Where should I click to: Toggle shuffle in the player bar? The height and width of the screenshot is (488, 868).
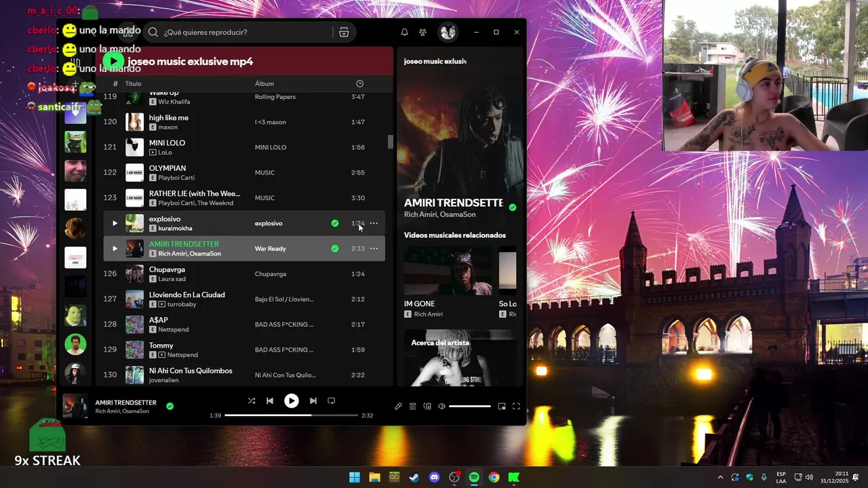click(x=252, y=401)
